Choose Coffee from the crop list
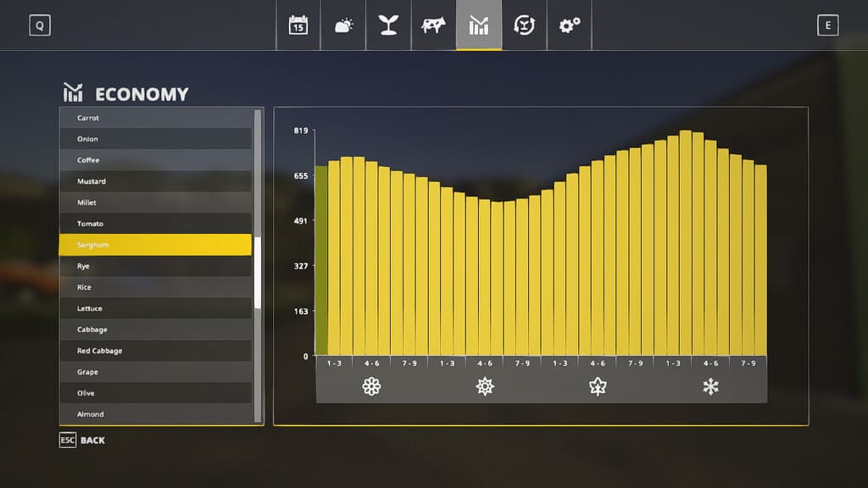The image size is (868, 488). pos(155,160)
